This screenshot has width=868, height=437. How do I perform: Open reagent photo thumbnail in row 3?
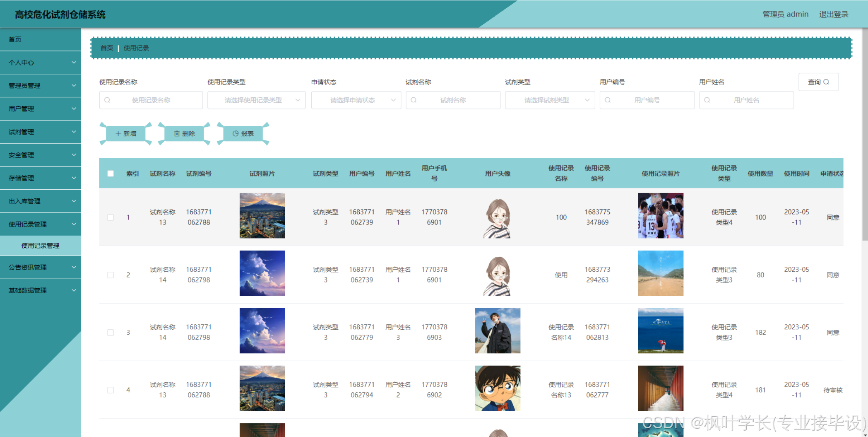262,331
